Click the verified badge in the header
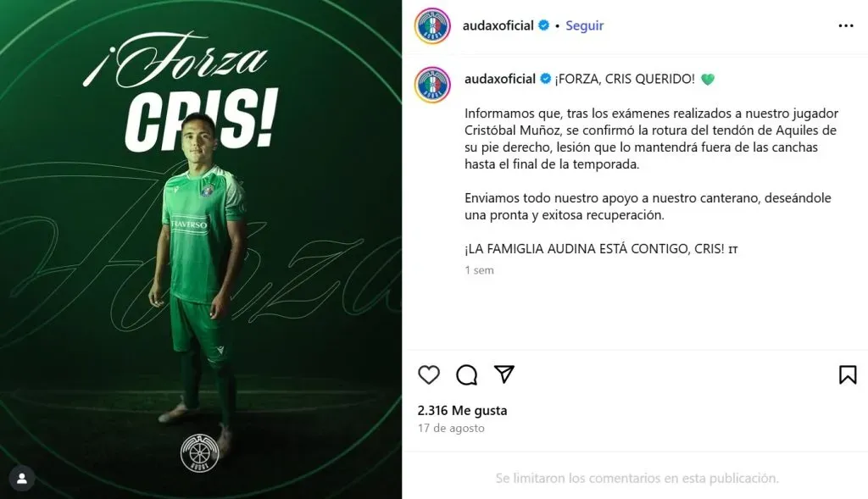 tap(544, 25)
